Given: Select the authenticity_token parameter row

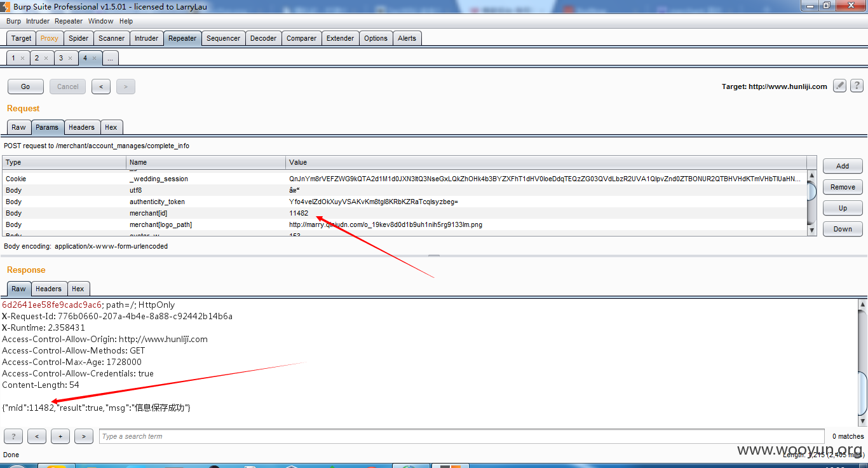Looking at the screenshot, I should 405,202.
